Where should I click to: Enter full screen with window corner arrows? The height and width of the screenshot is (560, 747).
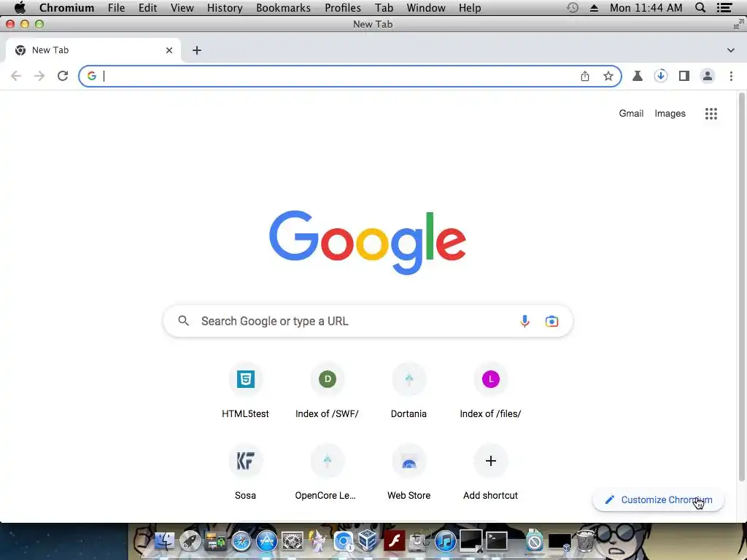pos(738,24)
